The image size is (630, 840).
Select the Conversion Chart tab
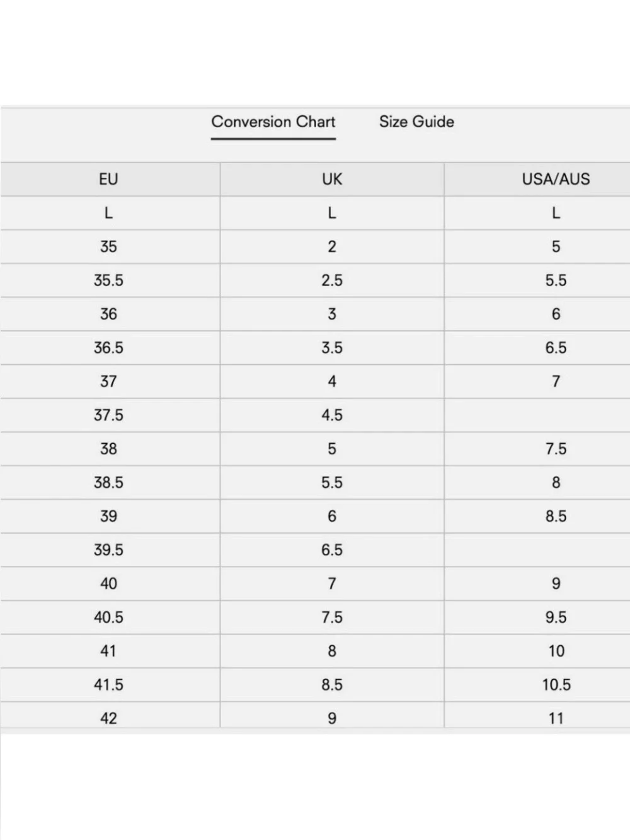coord(273,122)
